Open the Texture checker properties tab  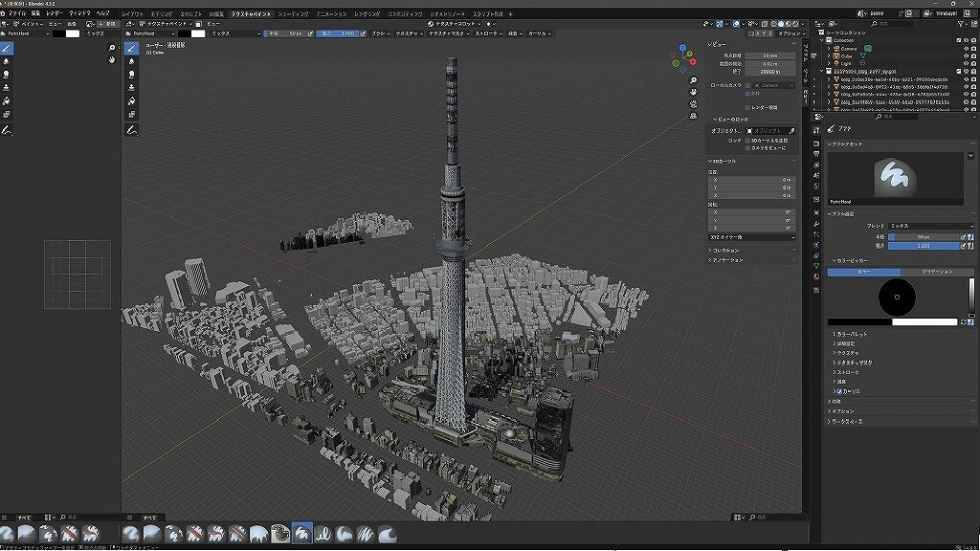pyautogui.click(x=816, y=291)
